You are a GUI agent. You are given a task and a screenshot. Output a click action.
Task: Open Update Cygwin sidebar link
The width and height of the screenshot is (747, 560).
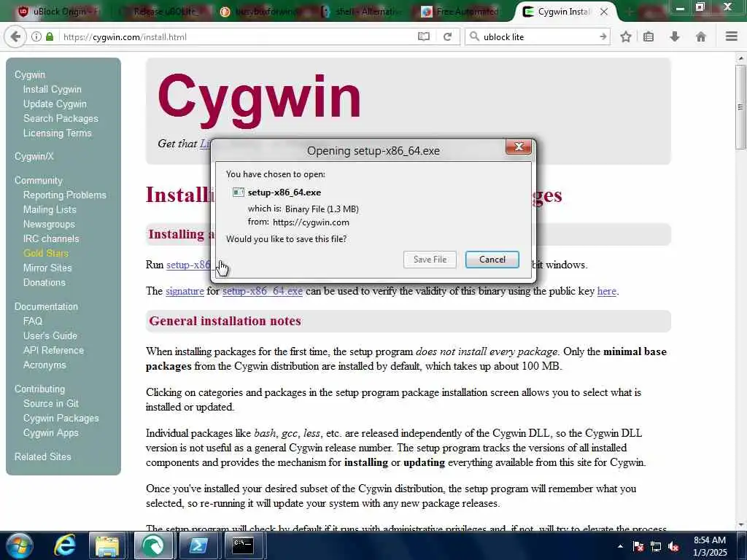click(x=55, y=104)
